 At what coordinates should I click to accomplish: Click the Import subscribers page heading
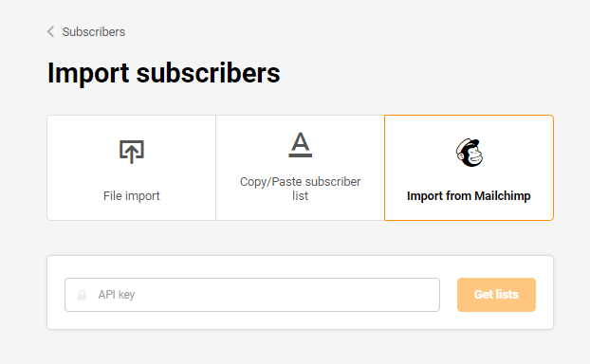(x=164, y=73)
